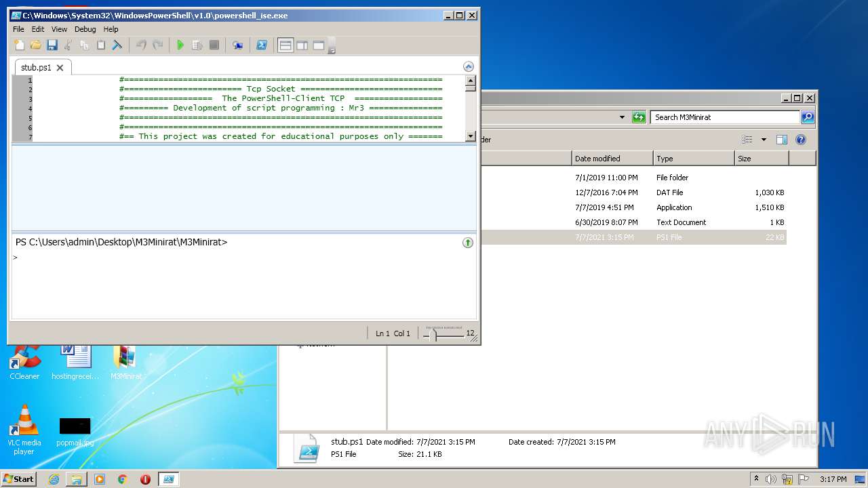
Task: Sort files by the Type column
Action: tap(694, 159)
